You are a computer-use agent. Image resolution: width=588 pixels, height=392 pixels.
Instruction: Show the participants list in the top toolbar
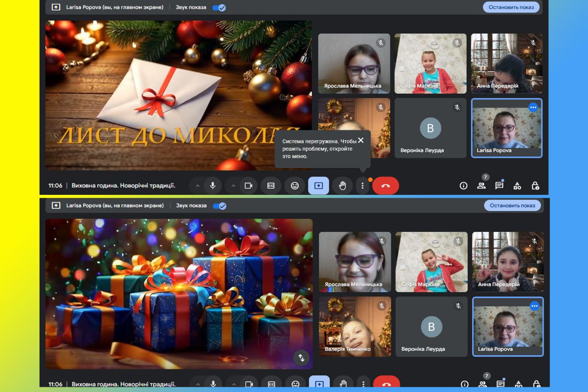481,186
